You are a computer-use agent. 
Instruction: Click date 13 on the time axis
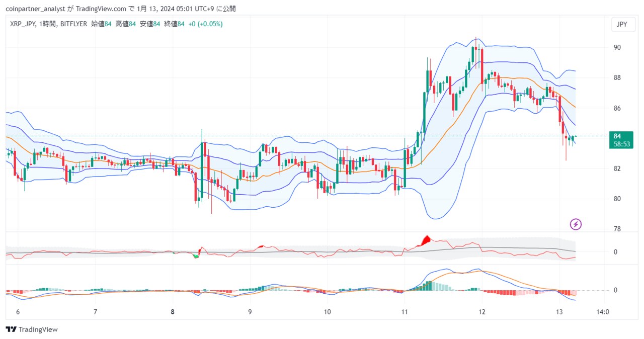coord(559,312)
